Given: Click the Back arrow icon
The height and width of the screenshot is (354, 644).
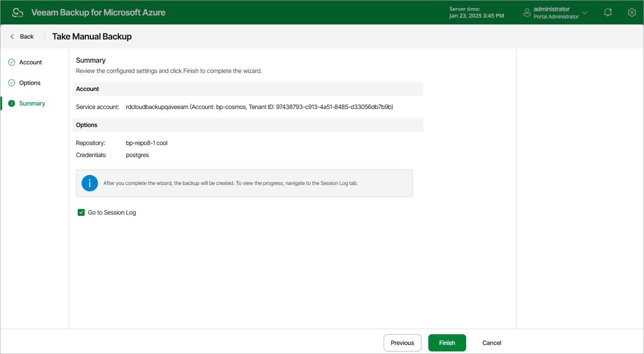Looking at the screenshot, I should click(12, 36).
